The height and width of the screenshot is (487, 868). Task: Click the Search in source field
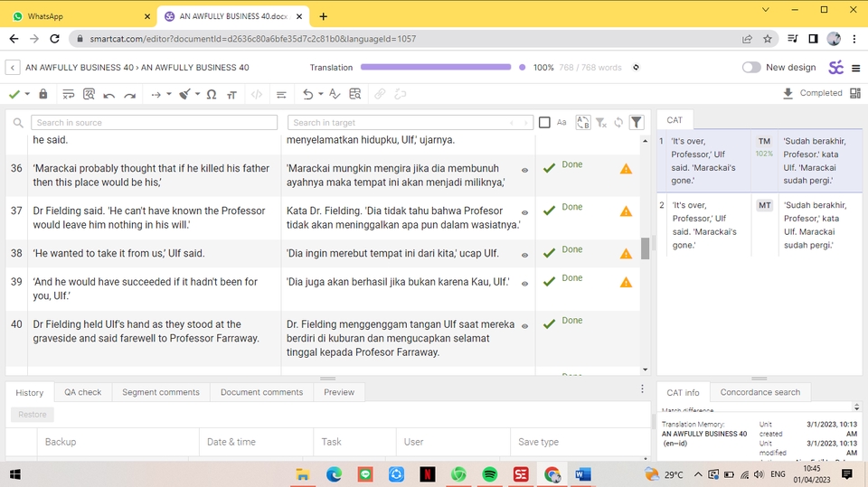(x=154, y=122)
